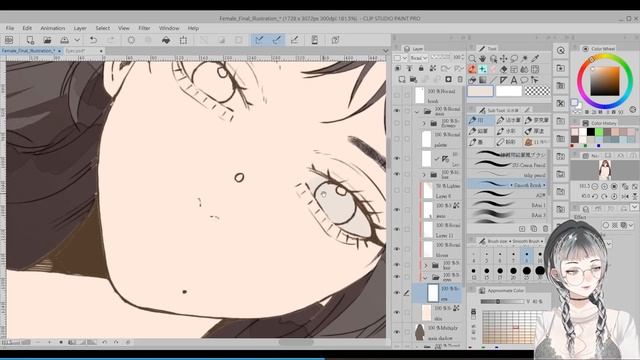The height and width of the screenshot is (360, 640).
Task: Click the color wheel square
Action: click(604, 81)
